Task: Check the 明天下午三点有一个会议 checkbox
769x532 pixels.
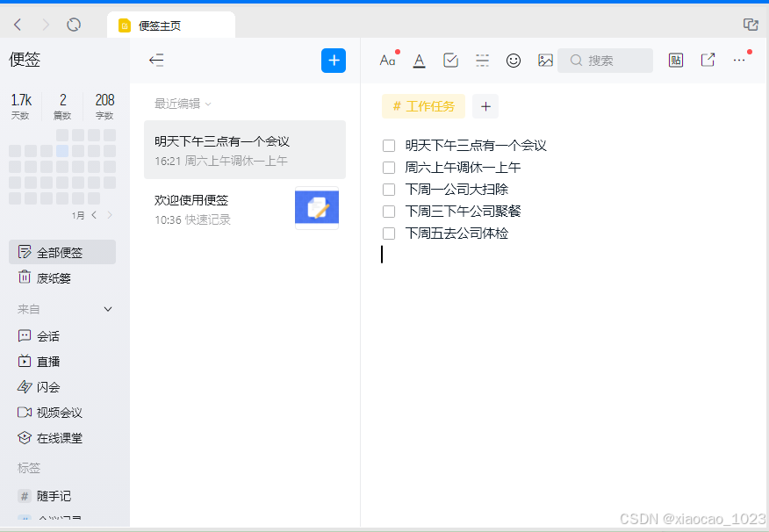Action: 389,146
